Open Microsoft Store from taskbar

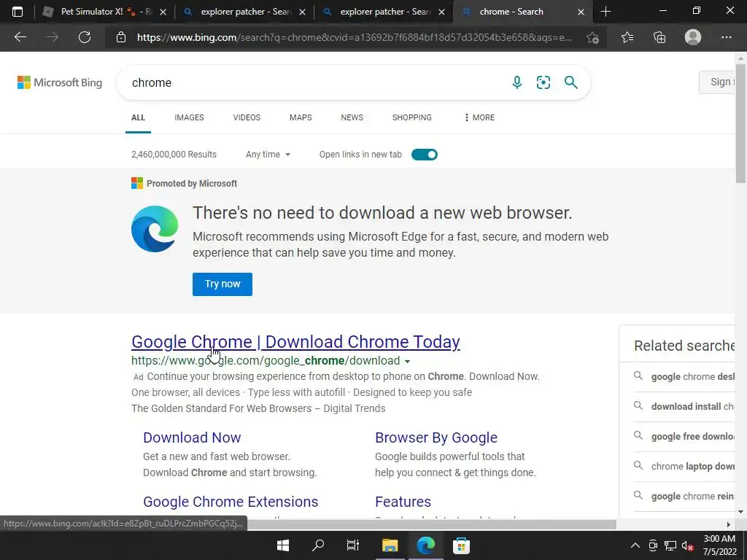tap(461, 545)
